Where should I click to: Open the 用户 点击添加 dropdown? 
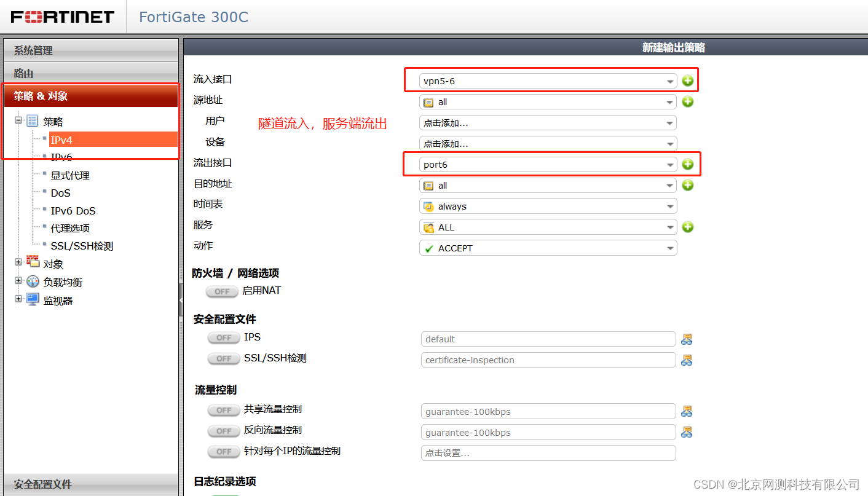[548, 123]
